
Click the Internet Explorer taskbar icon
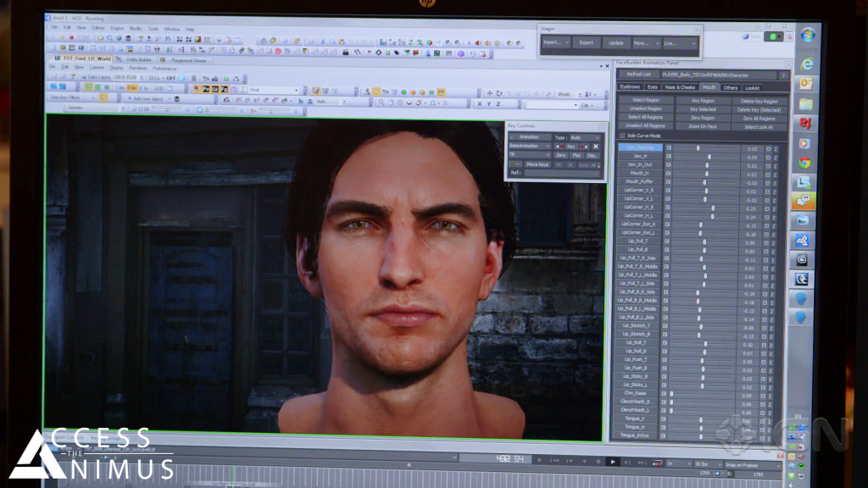click(x=805, y=64)
